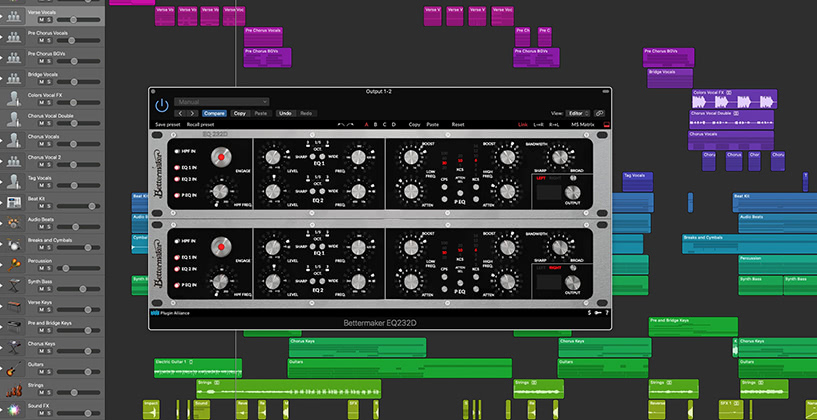The image size is (817, 420).
Task: Click top unit EQ 1 FREQ knob
Action: tap(358, 157)
